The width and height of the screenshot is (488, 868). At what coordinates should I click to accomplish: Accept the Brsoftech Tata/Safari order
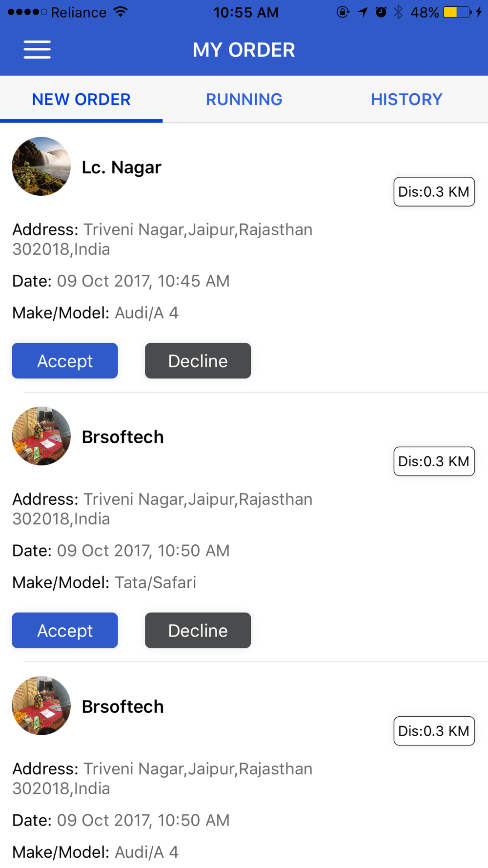click(65, 630)
